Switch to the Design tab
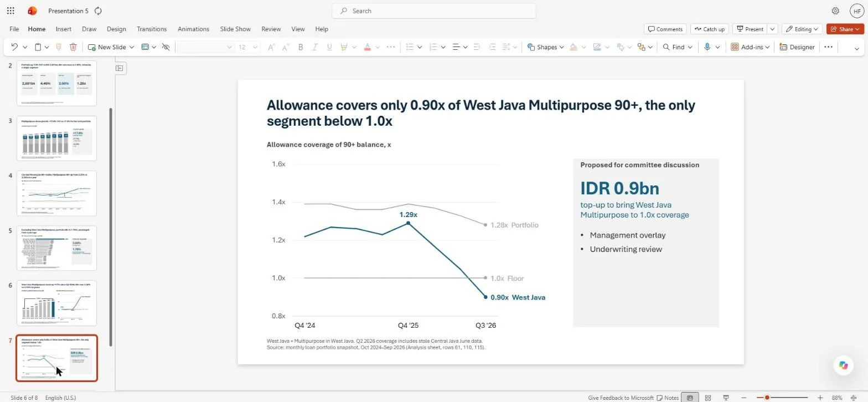Viewport: 868px width, 402px height. 116,29
